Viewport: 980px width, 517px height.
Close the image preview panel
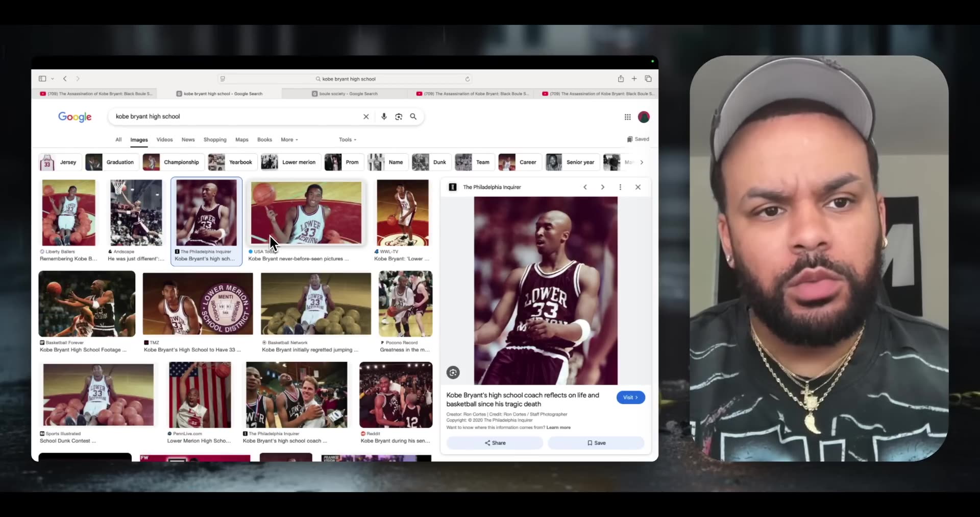pos(638,187)
